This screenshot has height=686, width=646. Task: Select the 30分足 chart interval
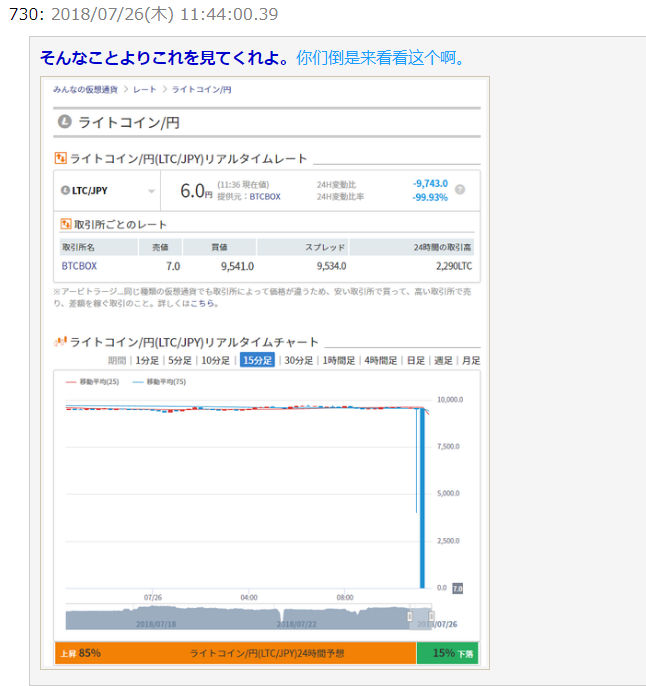(x=299, y=360)
